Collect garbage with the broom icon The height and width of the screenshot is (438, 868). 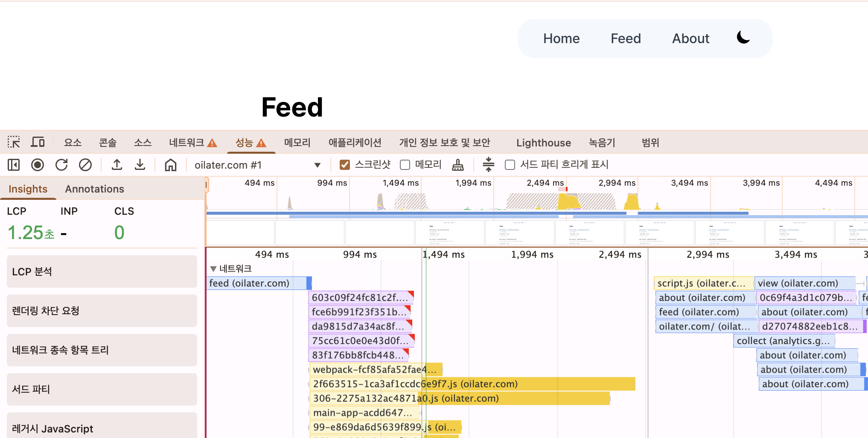457,165
